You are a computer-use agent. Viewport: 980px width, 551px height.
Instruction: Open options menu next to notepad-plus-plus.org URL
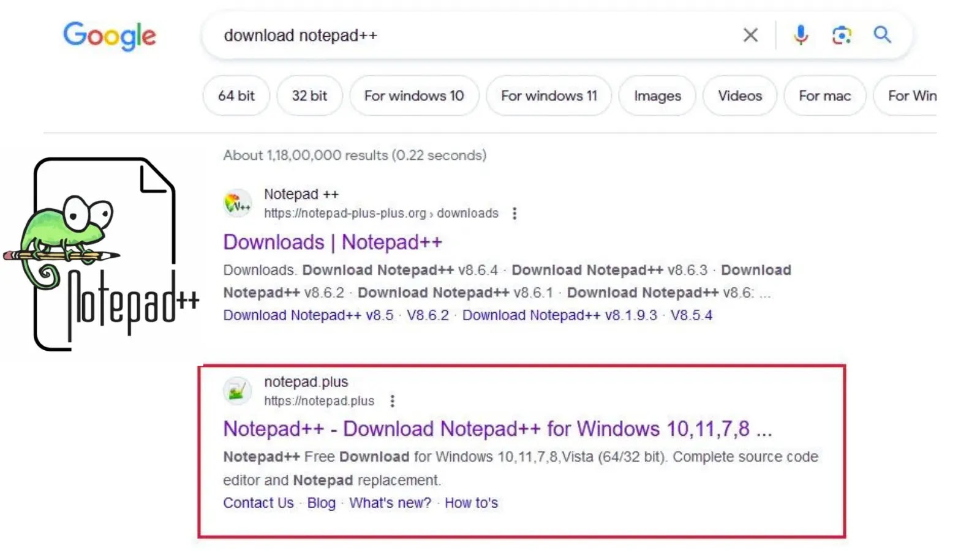[514, 213]
